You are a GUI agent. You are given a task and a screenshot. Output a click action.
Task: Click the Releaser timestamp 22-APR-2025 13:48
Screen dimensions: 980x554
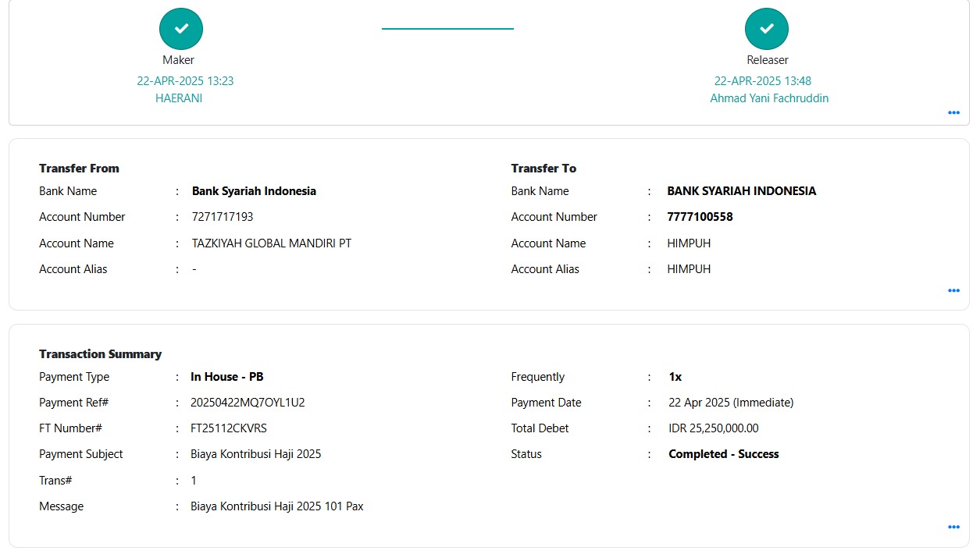click(763, 80)
